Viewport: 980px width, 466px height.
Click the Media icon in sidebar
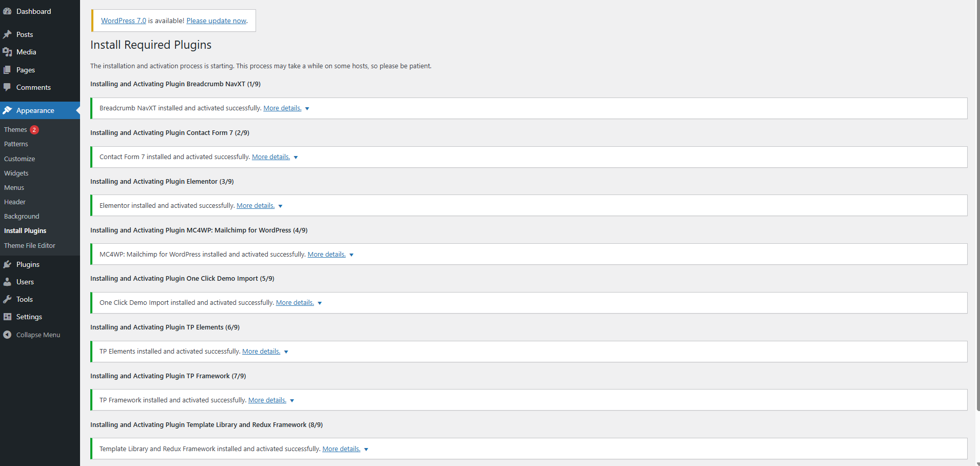click(x=7, y=52)
